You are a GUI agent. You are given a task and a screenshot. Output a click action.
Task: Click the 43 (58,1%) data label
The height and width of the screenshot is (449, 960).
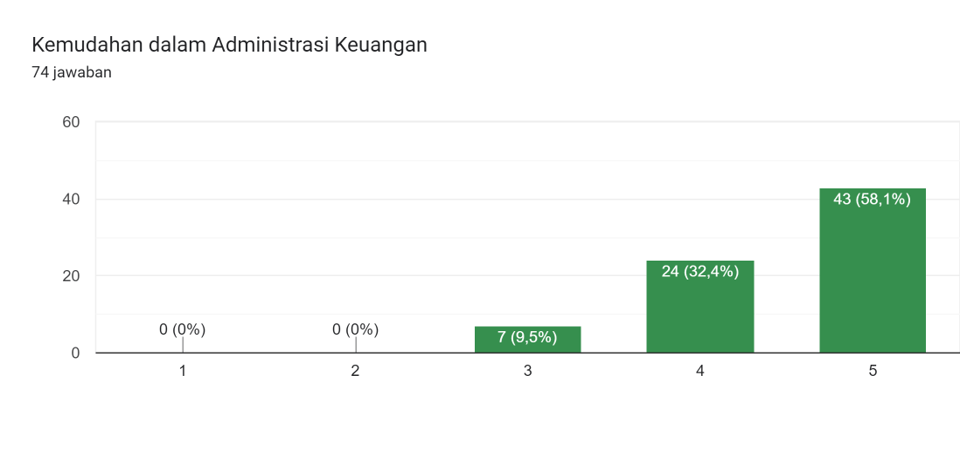pyautogui.click(x=872, y=199)
